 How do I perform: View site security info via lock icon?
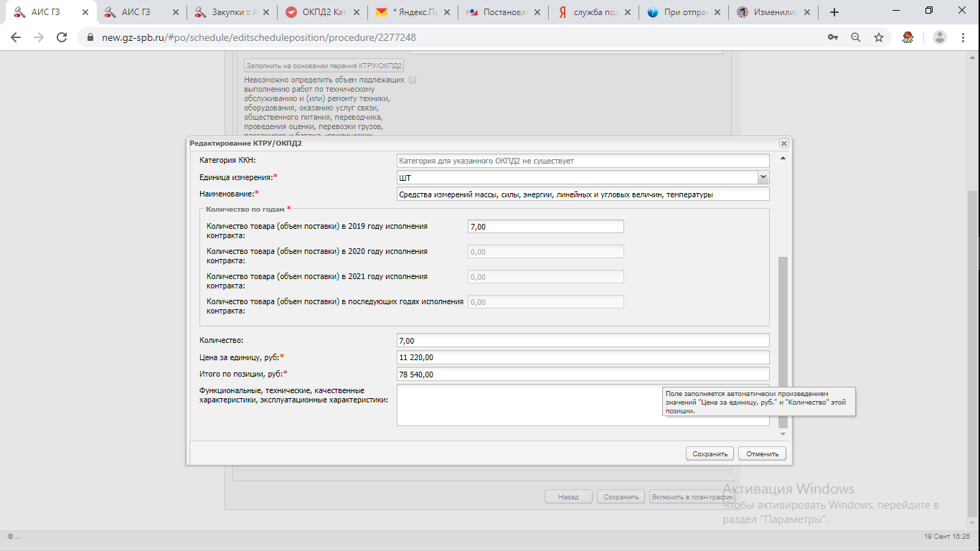point(90,37)
